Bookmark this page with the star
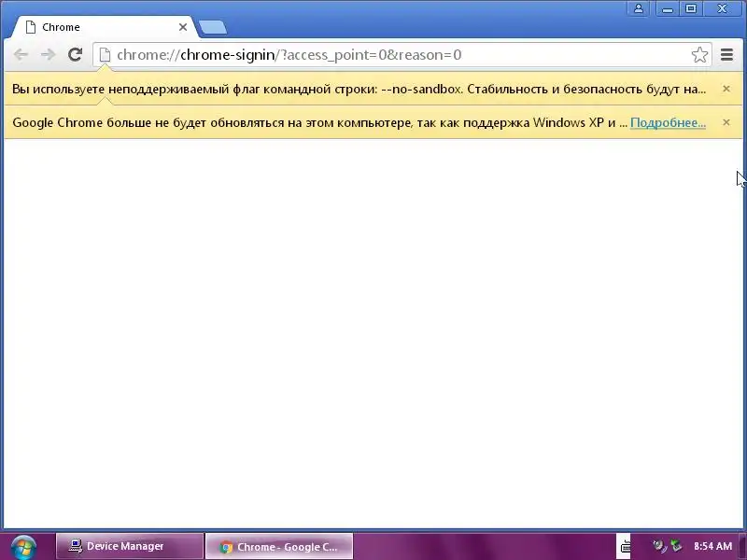The height and width of the screenshot is (560, 747). click(x=699, y=55)
